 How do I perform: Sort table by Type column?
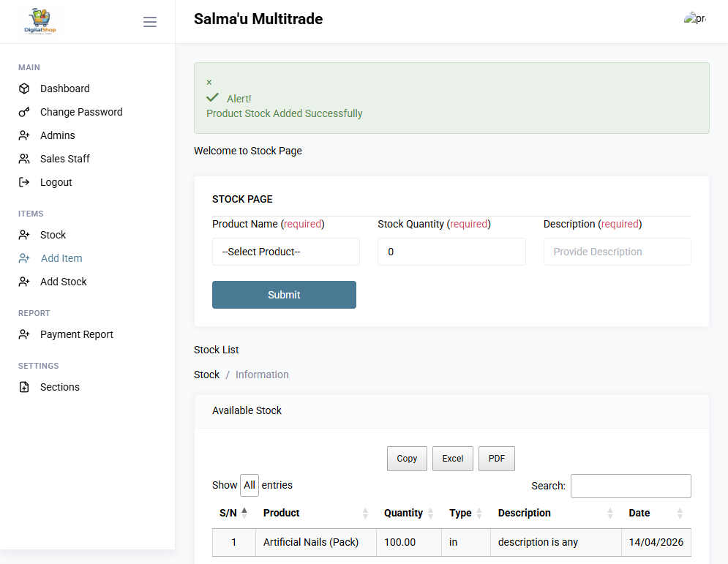pyautogui.click(x=465, y=513)
